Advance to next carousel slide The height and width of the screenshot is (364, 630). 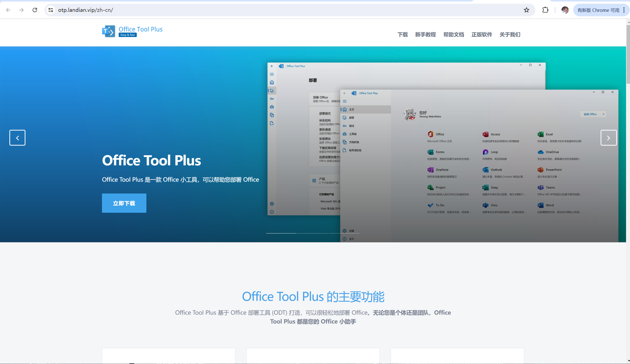tap(608, 138)
